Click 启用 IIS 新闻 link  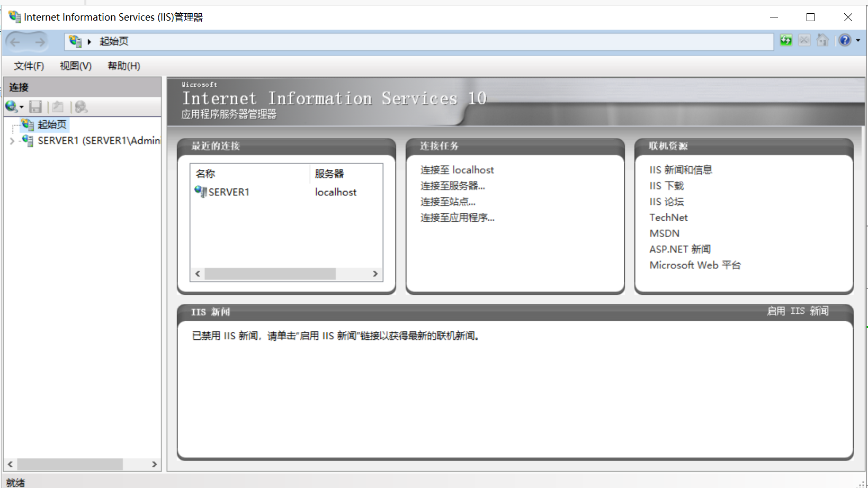pos(798,311)
